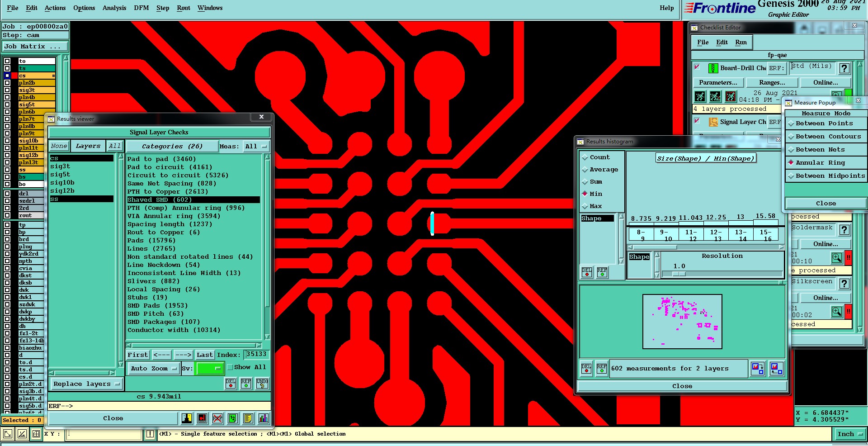Screen dimensions: 868x446
Task: Click the Ranges... button
Action: pyautogui.click(x=772, y=83)
